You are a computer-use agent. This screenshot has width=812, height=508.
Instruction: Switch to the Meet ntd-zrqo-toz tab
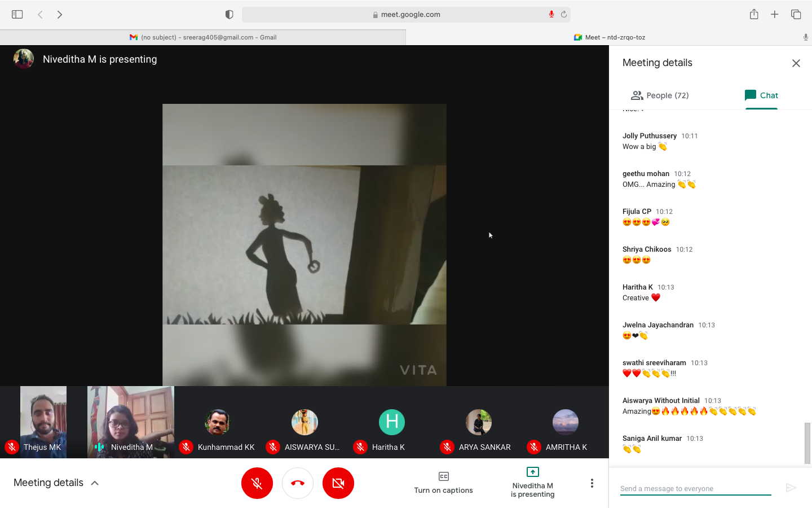609,37
